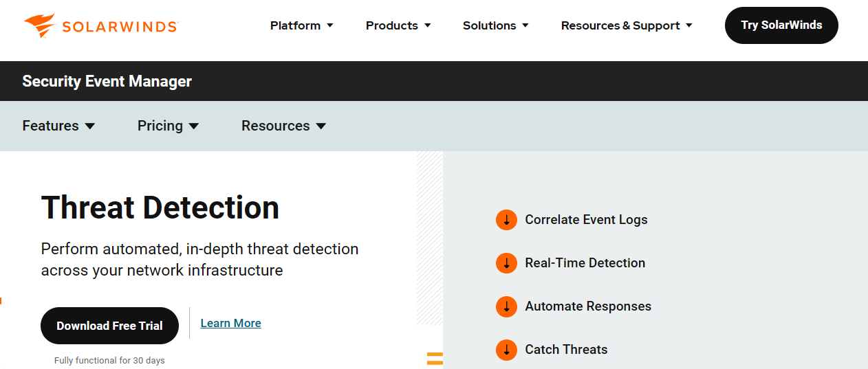Jump to Real-Time Detection section

[x=585, y=263]
